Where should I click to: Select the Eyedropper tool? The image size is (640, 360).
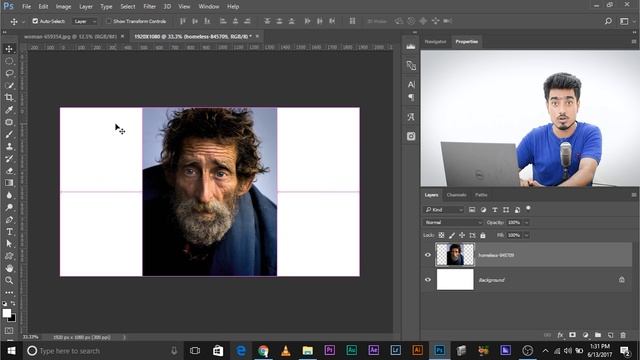[x=9, y=110]
